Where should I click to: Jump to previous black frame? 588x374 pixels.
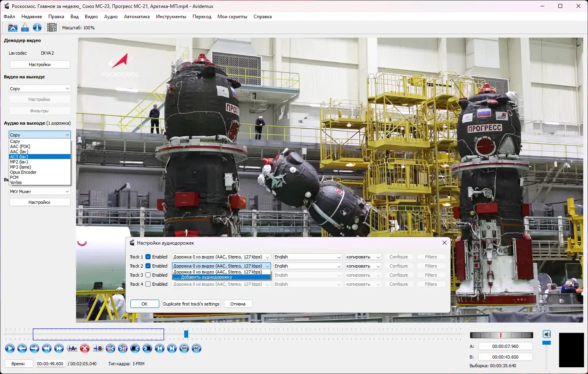[135, 348]
